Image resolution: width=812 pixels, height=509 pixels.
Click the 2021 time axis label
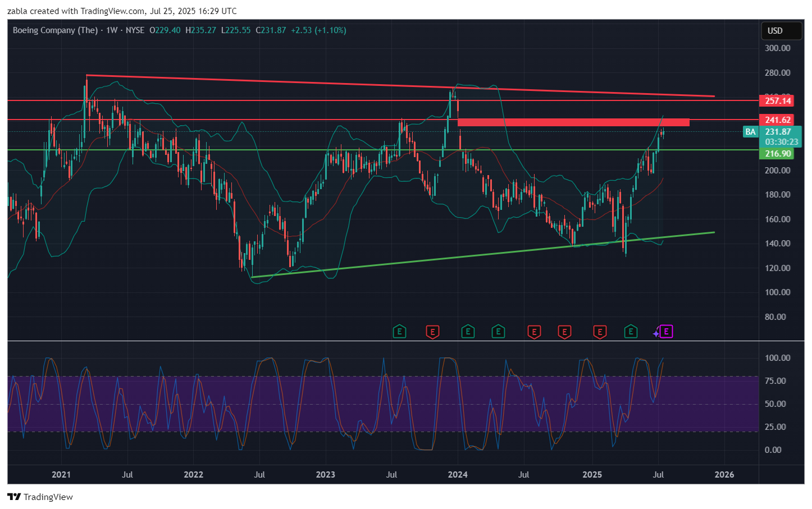pyautogui.click(x=61, y=475)
